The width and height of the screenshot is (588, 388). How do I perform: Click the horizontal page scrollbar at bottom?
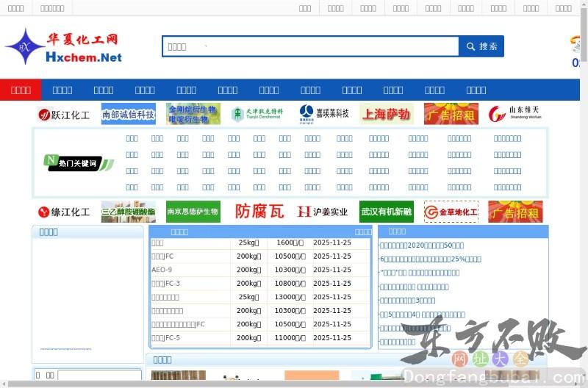click(x=290, y=384)
